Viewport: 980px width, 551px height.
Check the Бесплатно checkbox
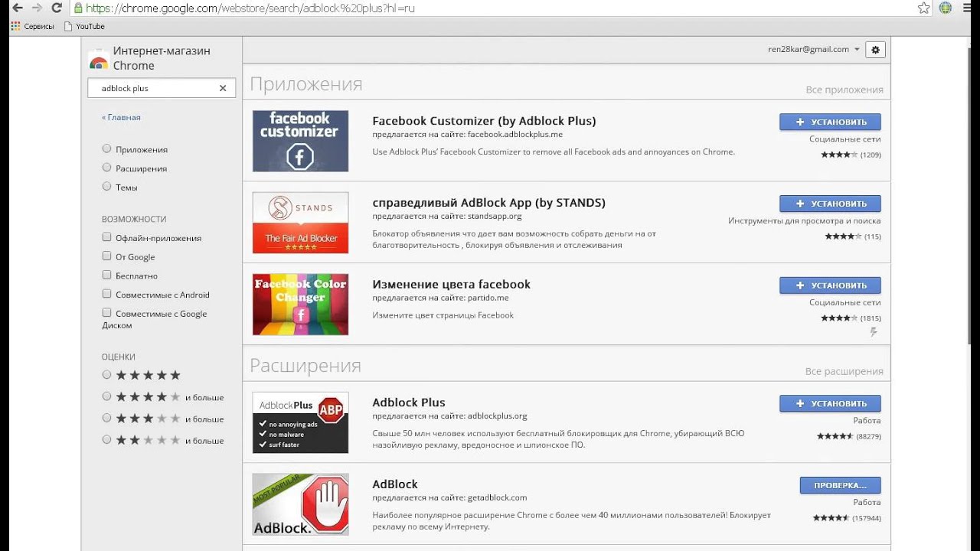(x=107, y=275)
